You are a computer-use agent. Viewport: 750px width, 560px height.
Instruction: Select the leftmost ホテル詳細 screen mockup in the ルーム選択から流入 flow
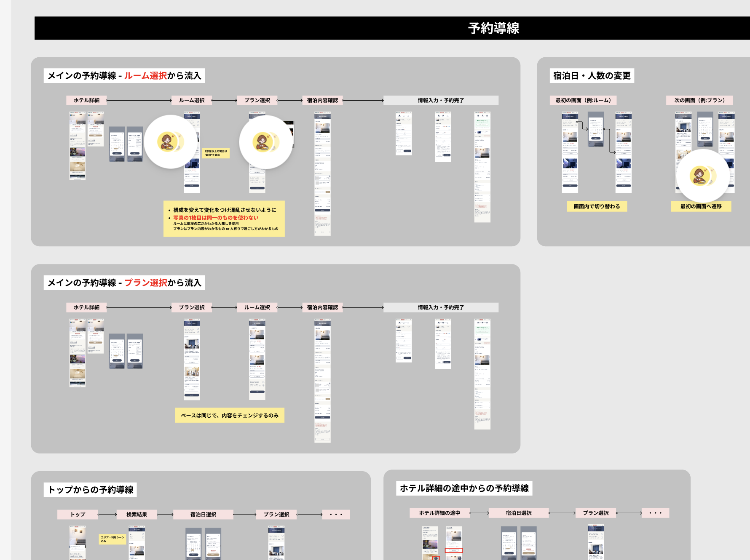tap(78, 146)
